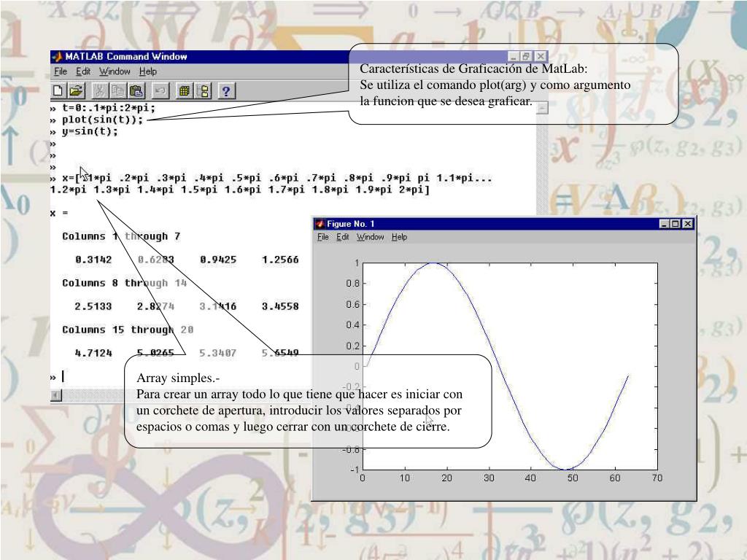Click the Command Window horizontal scroll left arrow
Screen dimensions: 747x560
tap(56, 394)
